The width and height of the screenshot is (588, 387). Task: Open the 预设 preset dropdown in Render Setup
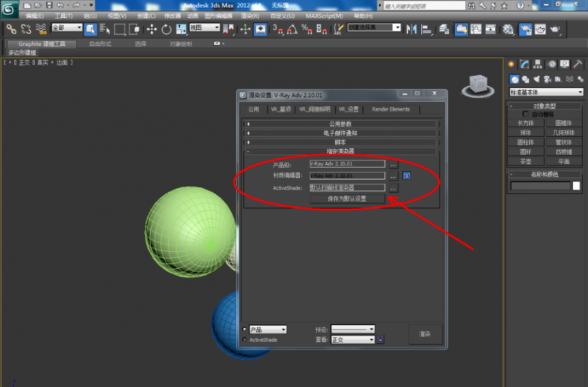pyautogui.click(x=353, y=330)
